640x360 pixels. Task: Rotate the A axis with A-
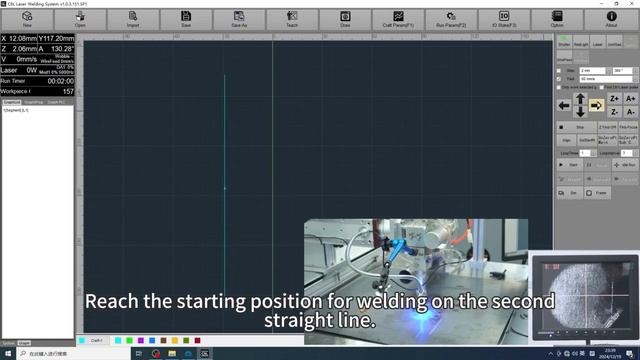[x=630, y=112]
